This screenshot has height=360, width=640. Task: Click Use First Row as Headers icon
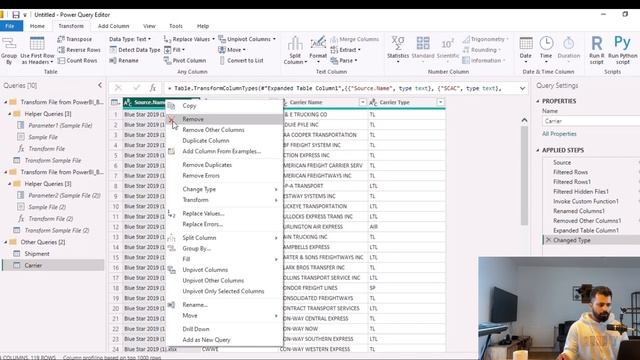(37, 51)
